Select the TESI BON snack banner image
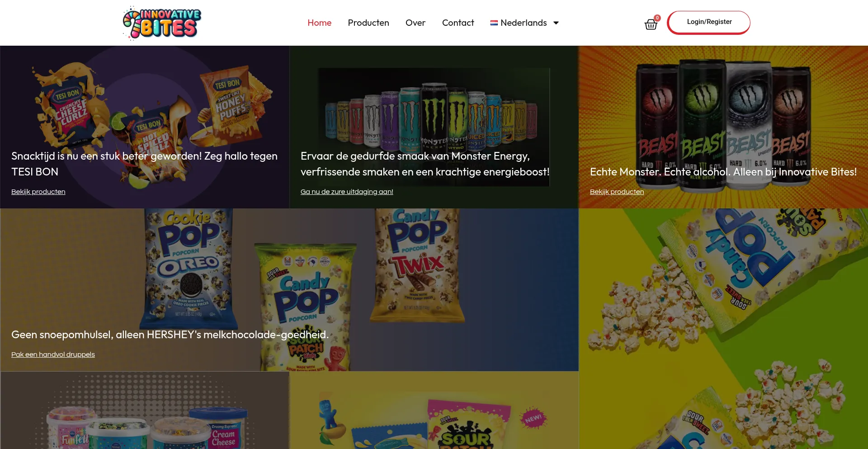Viewport: 868px width, 449px height. [x=145, y=127]
